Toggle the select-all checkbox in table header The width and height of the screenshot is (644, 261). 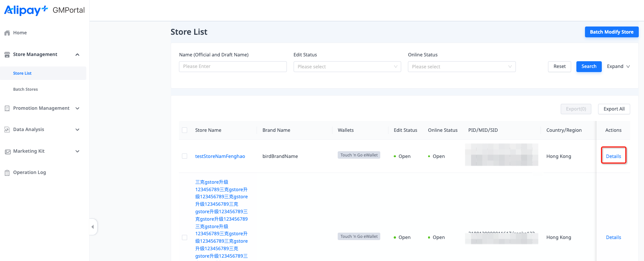click(185, 130)
